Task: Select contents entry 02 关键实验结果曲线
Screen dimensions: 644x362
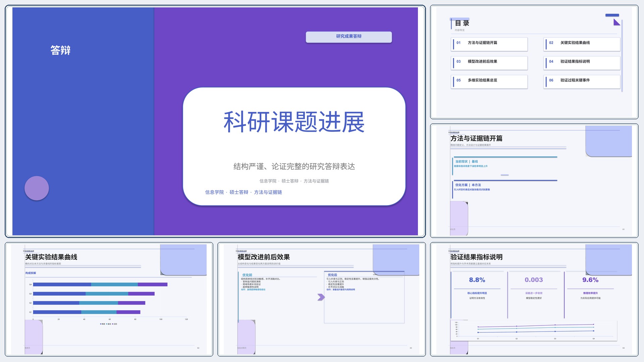Action: point(582,44)
